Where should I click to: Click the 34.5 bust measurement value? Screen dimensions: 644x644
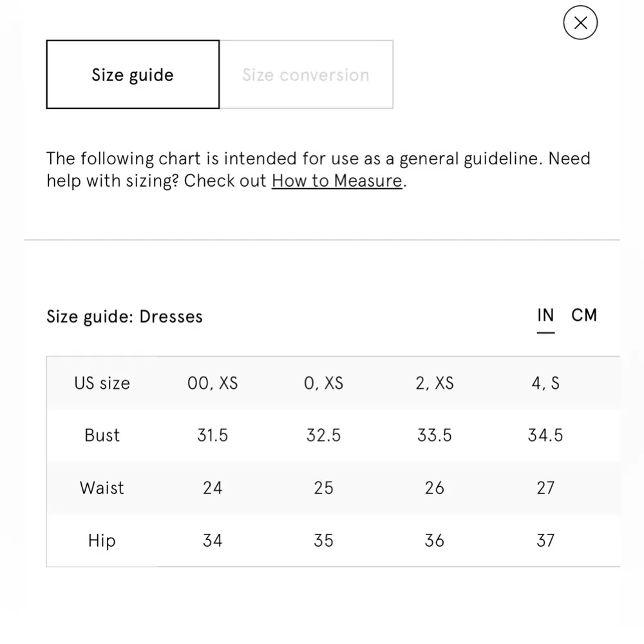tap(545, 435)
